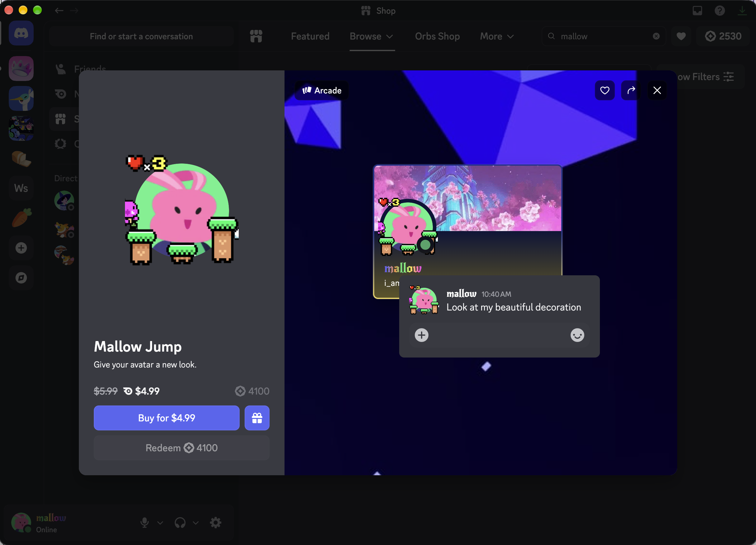Click the shop search field containing mallow
This screenshot has height=545, width=756.
[603, 36]
